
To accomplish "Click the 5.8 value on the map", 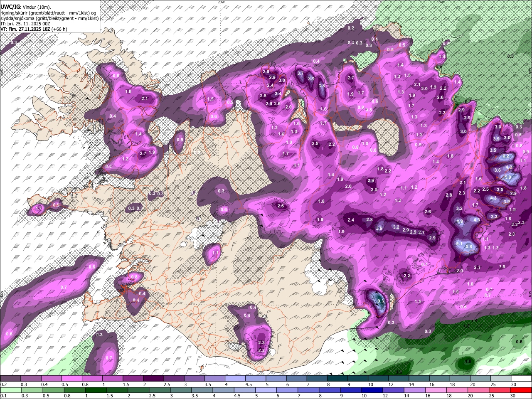I will (469, 246).
